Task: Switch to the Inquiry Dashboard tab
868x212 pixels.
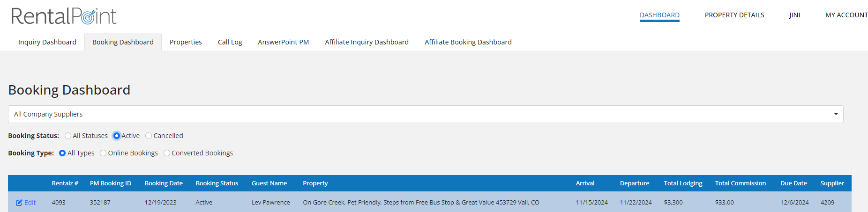Action: pyautogui.click(x=47, y=42)
